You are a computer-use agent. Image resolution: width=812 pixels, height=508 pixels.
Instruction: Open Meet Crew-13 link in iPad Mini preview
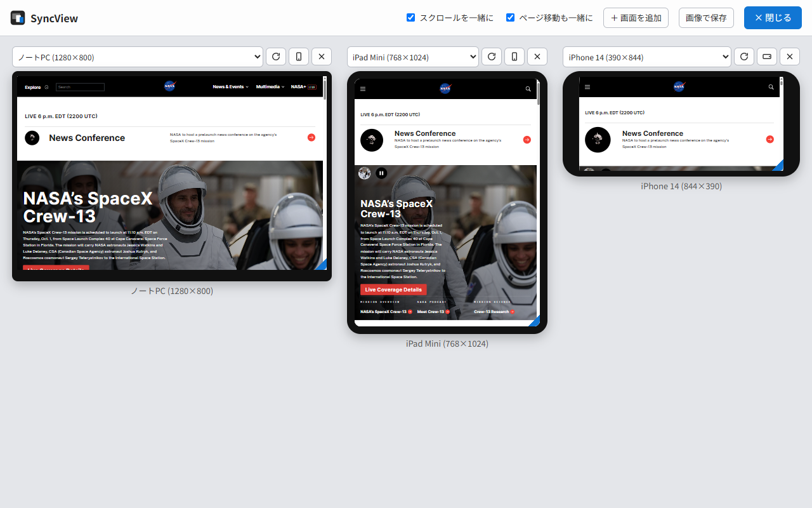click(x=433, y=312)
